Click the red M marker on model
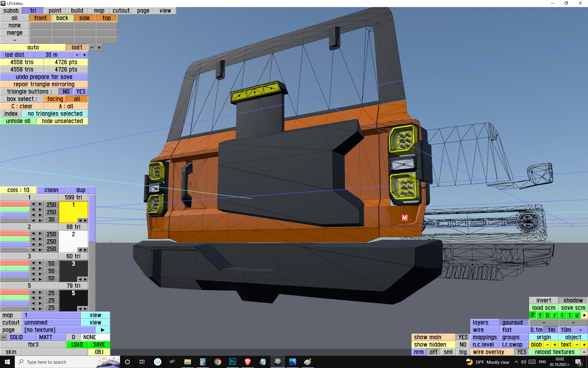Image resolution: width=588 pixels, height=368 pixels. point(405,217)
